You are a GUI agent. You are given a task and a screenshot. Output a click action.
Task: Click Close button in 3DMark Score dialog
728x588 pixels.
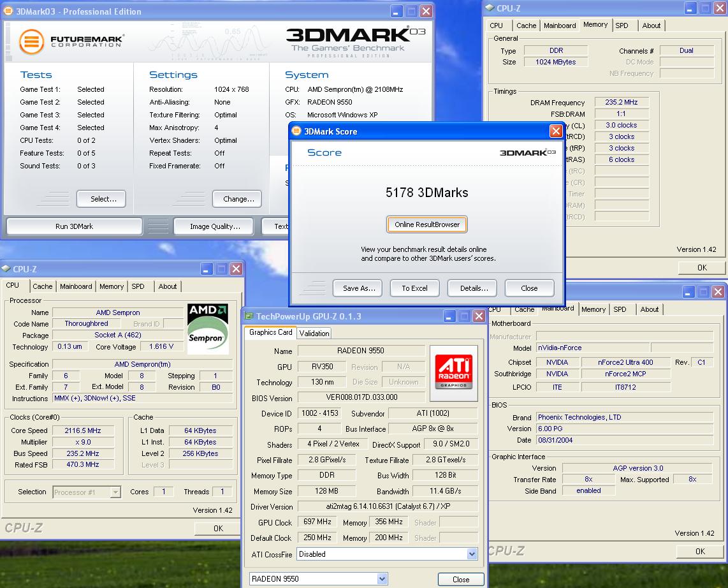(x=529, y=288)
